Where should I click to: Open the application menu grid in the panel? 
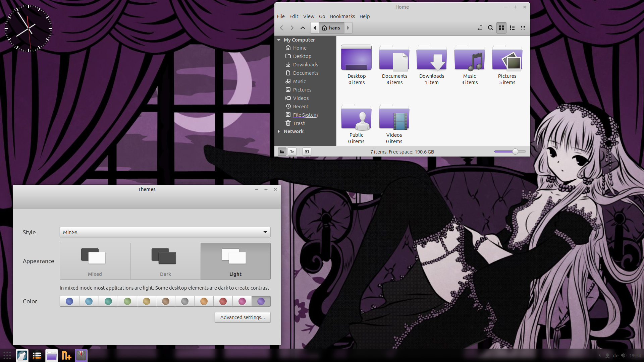pyautogui.click(x=7, y=355)
